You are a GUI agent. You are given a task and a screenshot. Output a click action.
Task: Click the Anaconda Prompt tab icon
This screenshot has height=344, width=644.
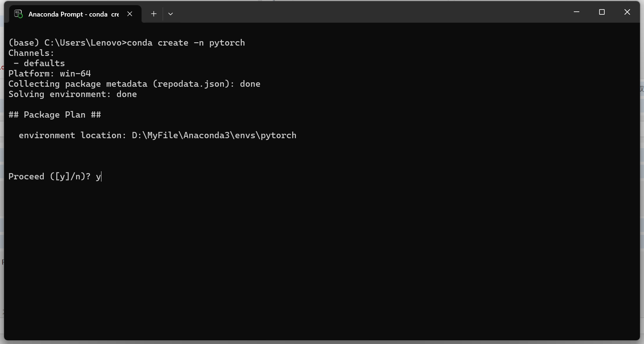click(x=18, y=14)
